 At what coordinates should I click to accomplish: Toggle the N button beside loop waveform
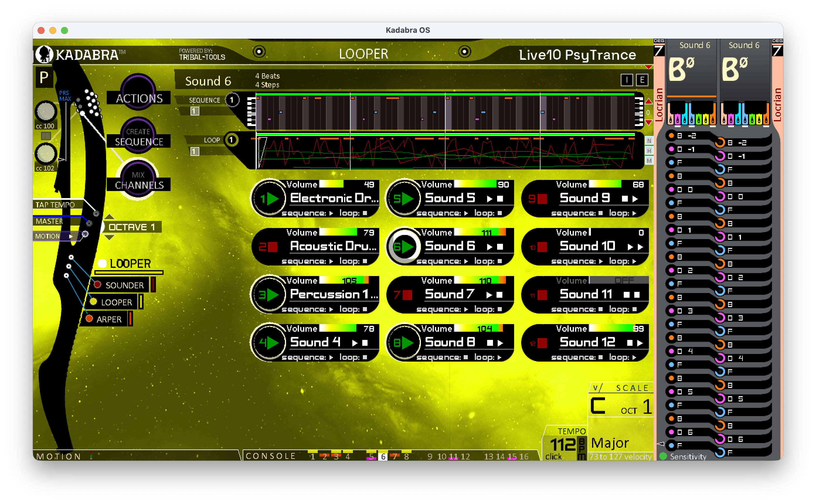649,141
